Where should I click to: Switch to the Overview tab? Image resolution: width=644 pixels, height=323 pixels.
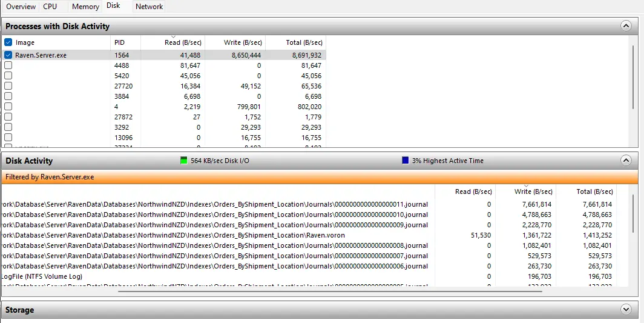pos(21,7)
